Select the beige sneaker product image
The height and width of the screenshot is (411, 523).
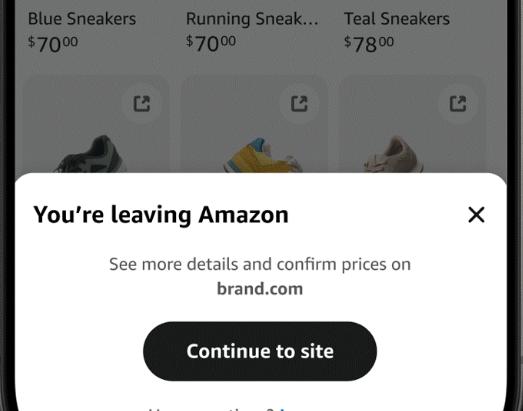394,154
